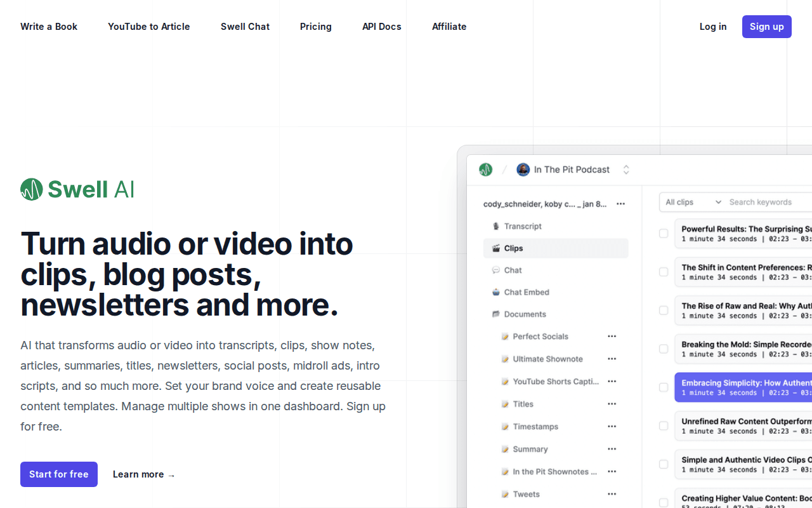
Task: Open the Ultimate Shownote document
Action: tap(547, 359)
